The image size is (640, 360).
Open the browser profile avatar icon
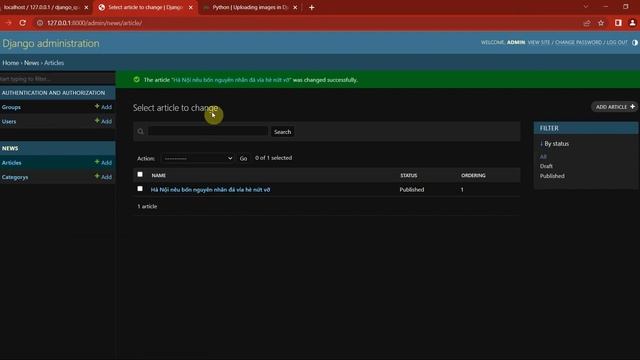[632, 23]
